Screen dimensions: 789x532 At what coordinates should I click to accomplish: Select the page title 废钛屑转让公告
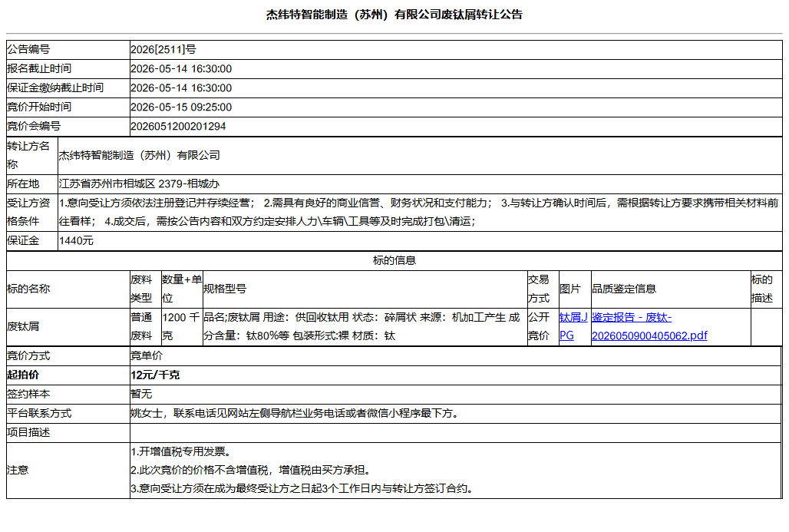click(x=394, y=15)
